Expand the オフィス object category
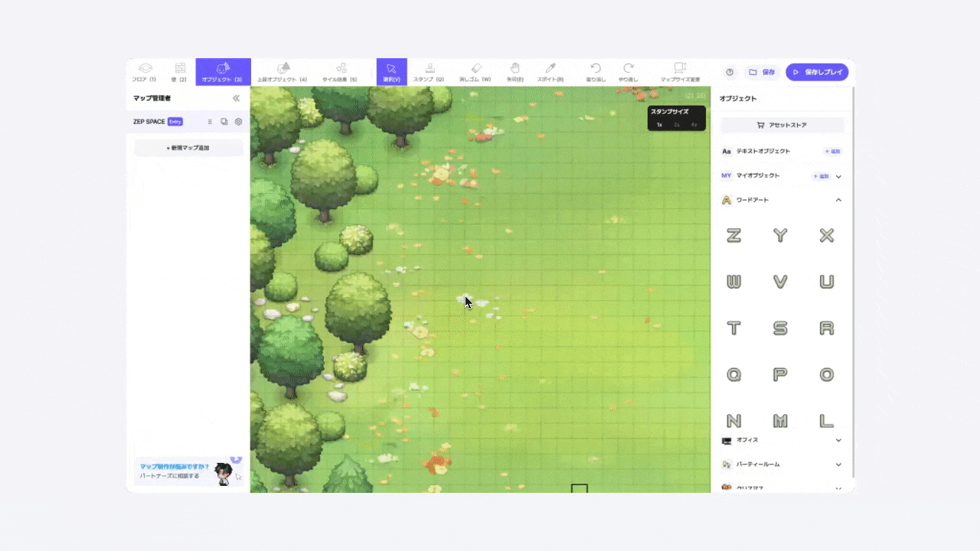 coord(838,440)
